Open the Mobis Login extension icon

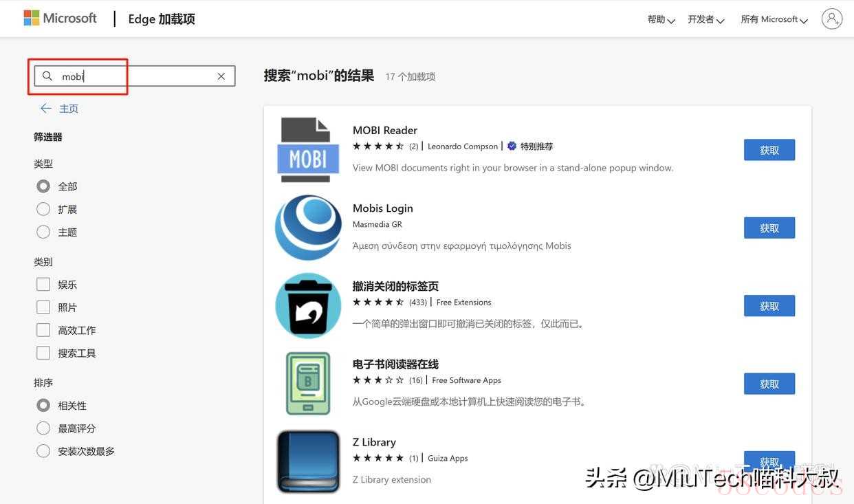(x=308, y=228)
